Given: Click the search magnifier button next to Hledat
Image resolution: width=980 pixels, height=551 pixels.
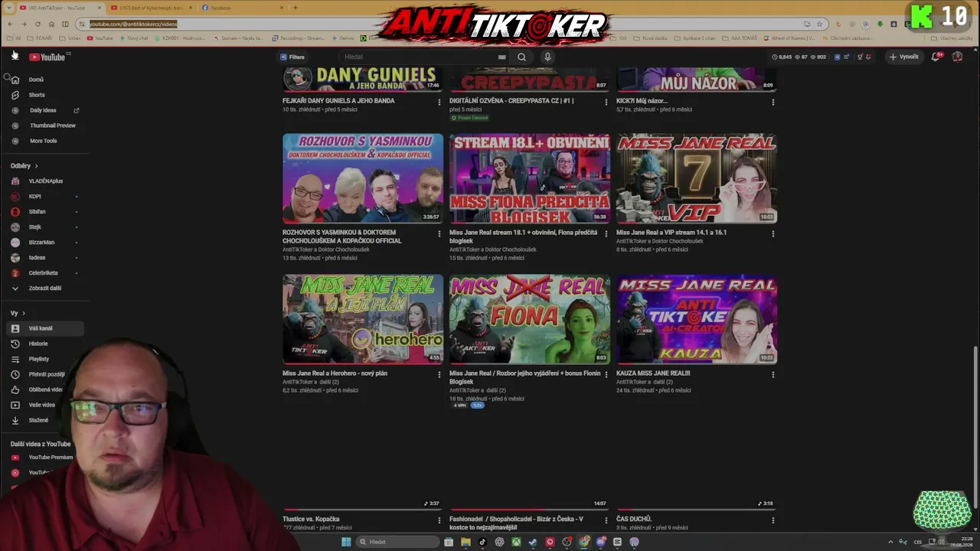Looking at the screenshot, I should (521, 57).
